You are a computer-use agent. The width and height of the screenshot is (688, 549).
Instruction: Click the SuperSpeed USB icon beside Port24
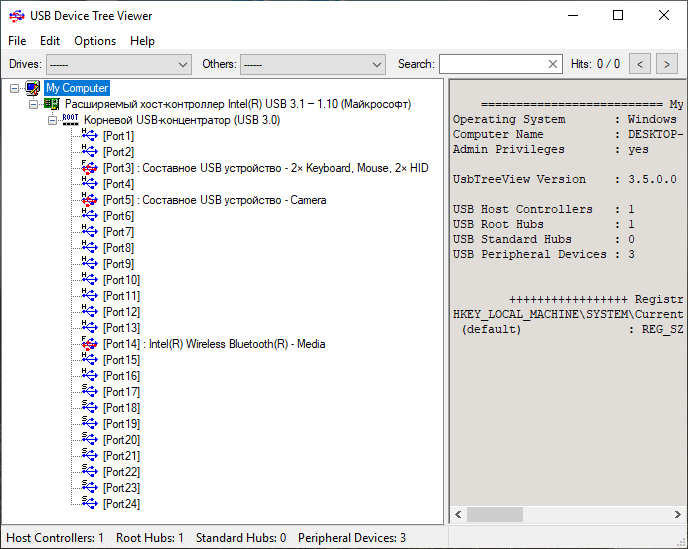pyautogui.click(x=90, y=504)
